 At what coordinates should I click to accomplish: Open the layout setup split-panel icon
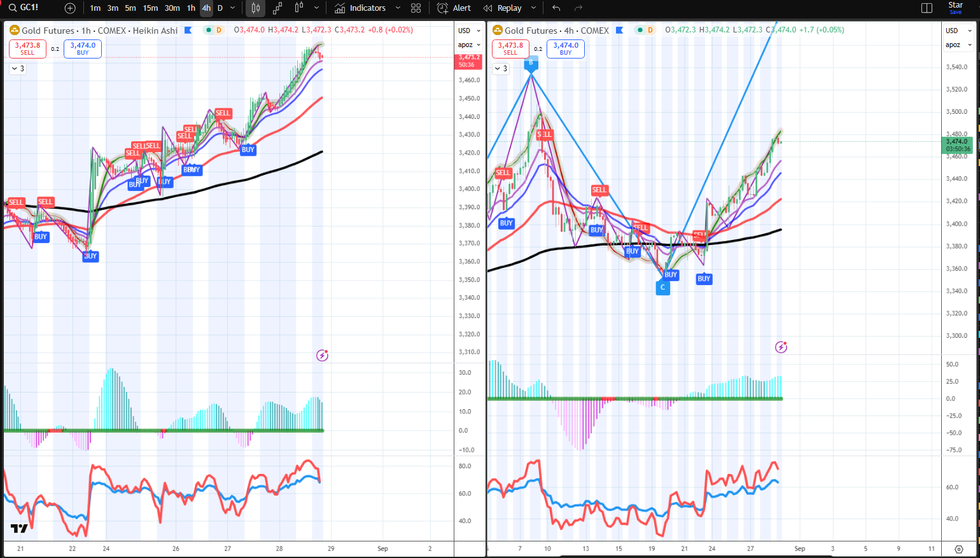[x=927, y=8]
